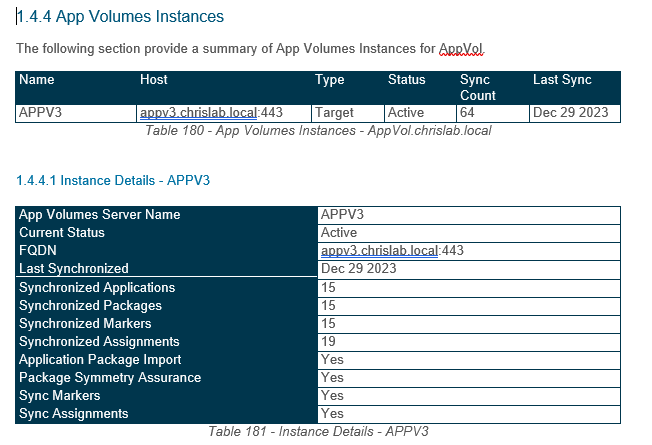
Task: Select the Package Symmetry Assurance row label
Action: coord(110,378)
